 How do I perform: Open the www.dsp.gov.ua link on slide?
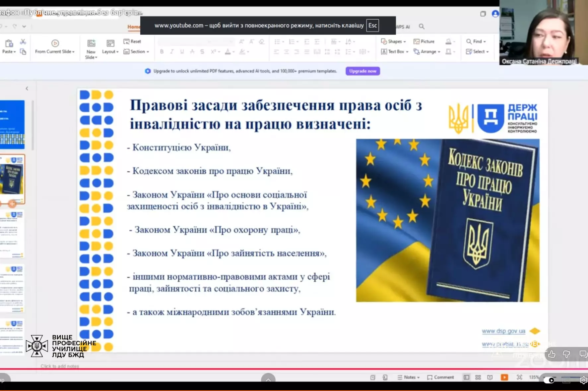point(503,331)
